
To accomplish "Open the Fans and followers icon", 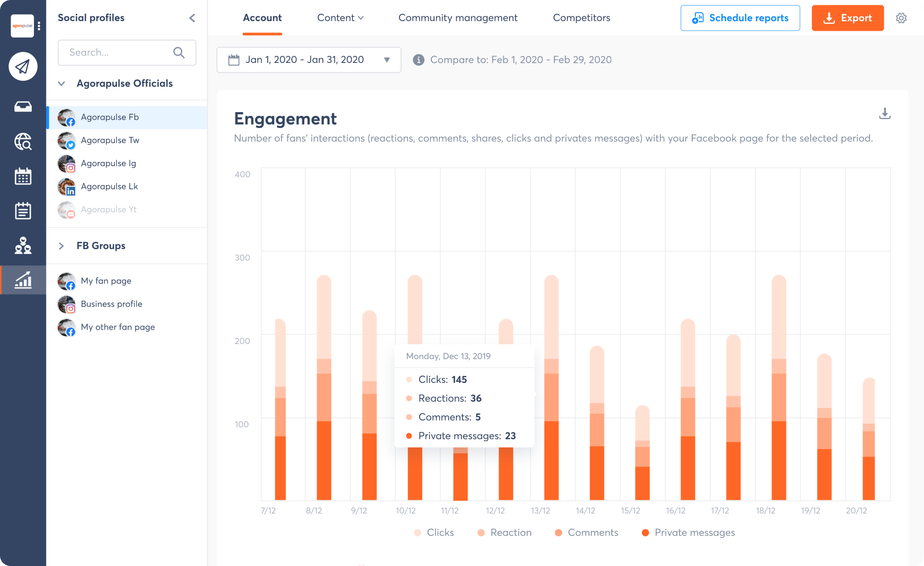I will [x=23, y=245].
